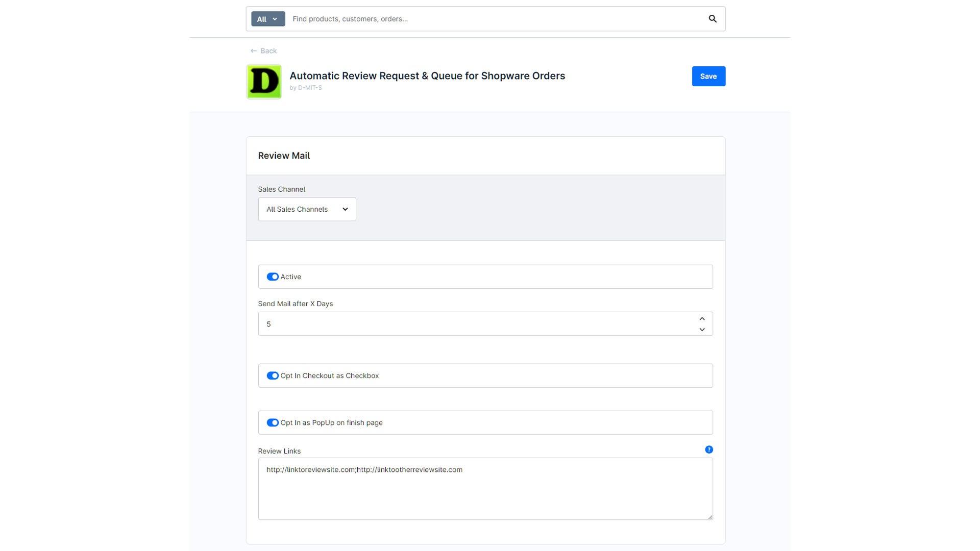Click the 'by D-MIT-S' vendor text
This screenshot has height=551, width=980.
[306, 88]
